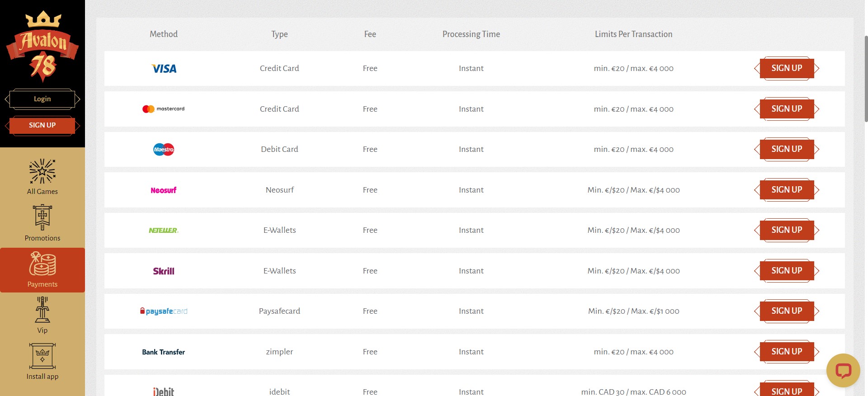Click the iDebit limit CAD 6 000
Viewport: 868px width, 396px height.
[667, 392]
